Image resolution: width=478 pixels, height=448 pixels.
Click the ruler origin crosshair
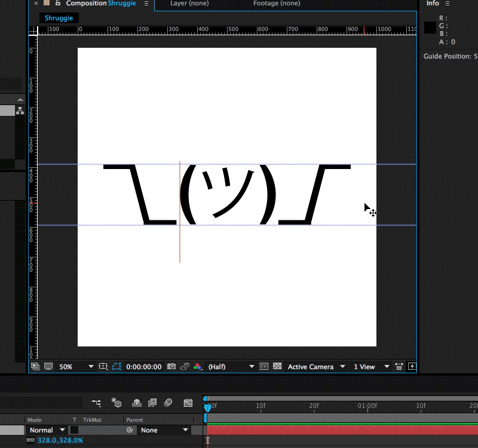click(33, 30)
